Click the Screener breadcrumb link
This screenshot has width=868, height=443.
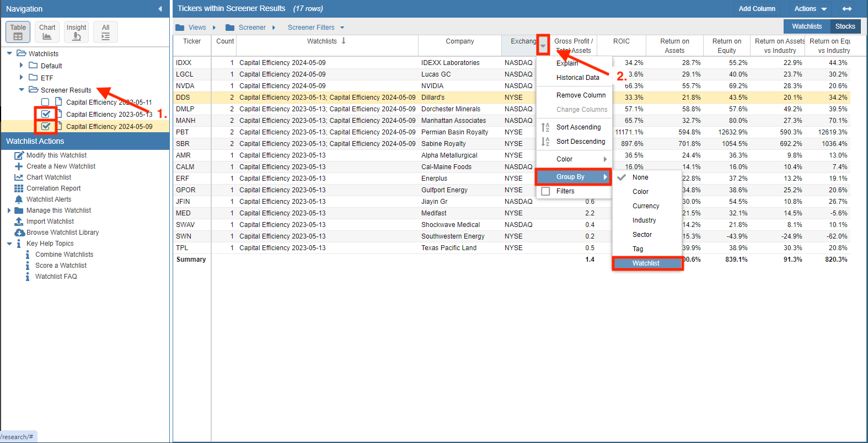pyautogui.click(x=252, y=28)
